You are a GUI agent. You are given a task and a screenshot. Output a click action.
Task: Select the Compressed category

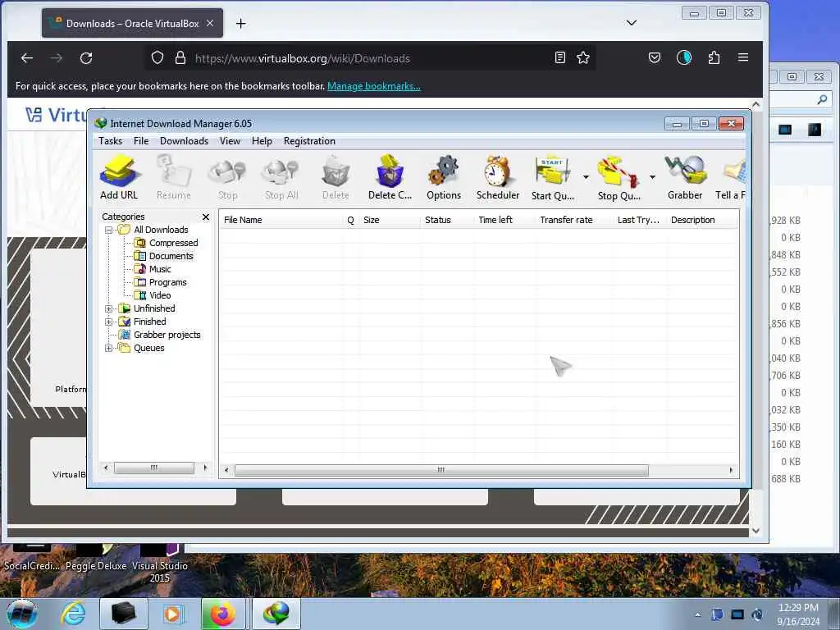tap(173, 243)
